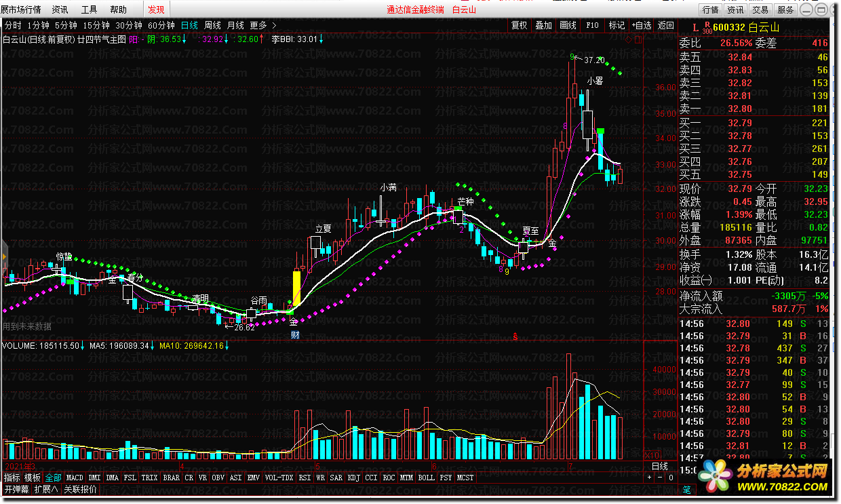
Task: Open the 工具 menu
Action: tap(89, 9)
